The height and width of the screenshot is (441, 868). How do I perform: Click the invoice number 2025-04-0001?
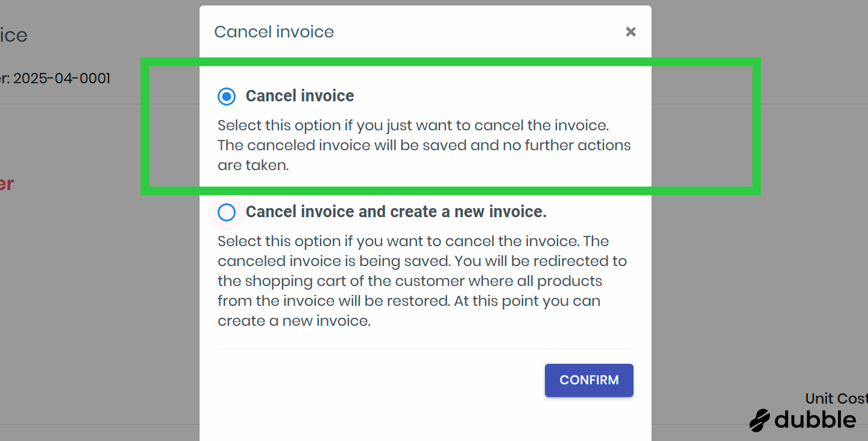pyautogui.click(x=61, y=78)
